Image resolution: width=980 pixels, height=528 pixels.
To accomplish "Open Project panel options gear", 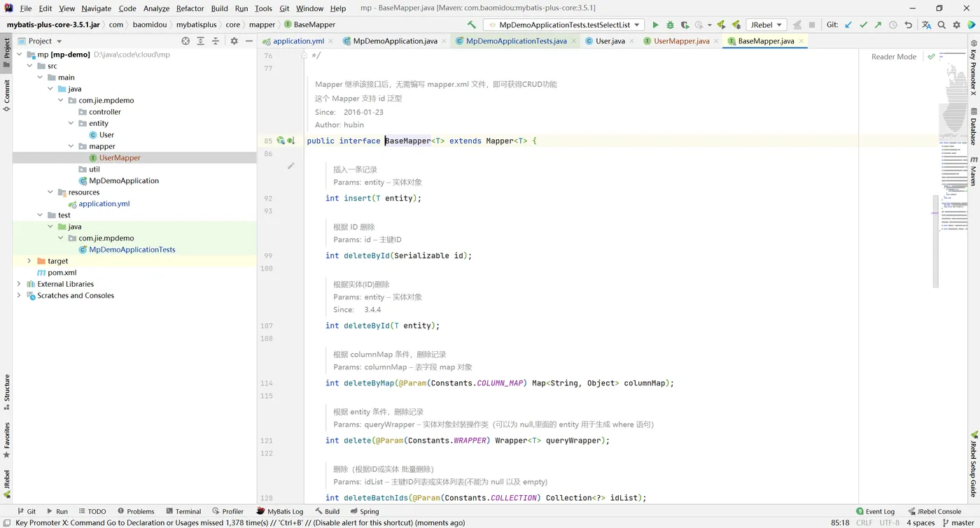I will [234, 41].
